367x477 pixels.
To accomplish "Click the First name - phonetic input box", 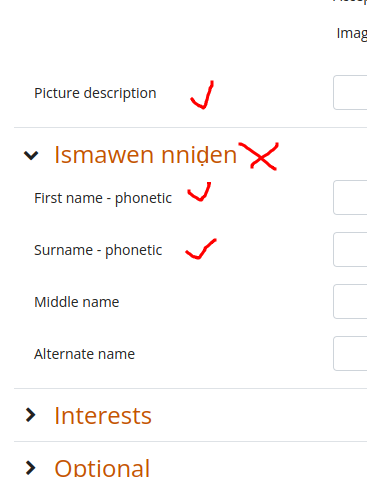I will tap(350, 197).
